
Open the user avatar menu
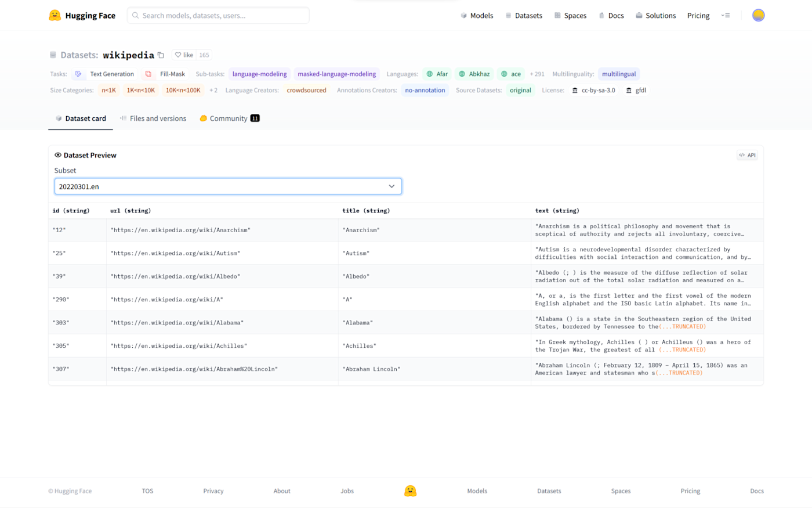758,16
